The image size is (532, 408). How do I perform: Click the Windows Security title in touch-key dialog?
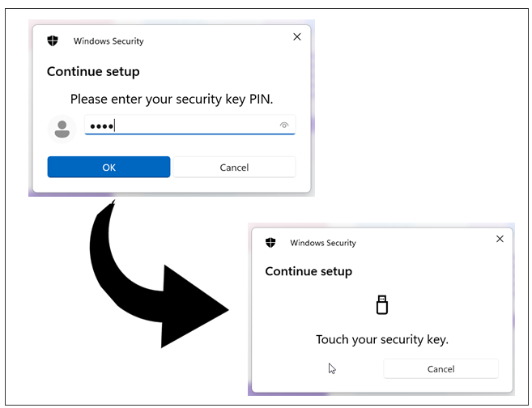click(x=323, y=243)
